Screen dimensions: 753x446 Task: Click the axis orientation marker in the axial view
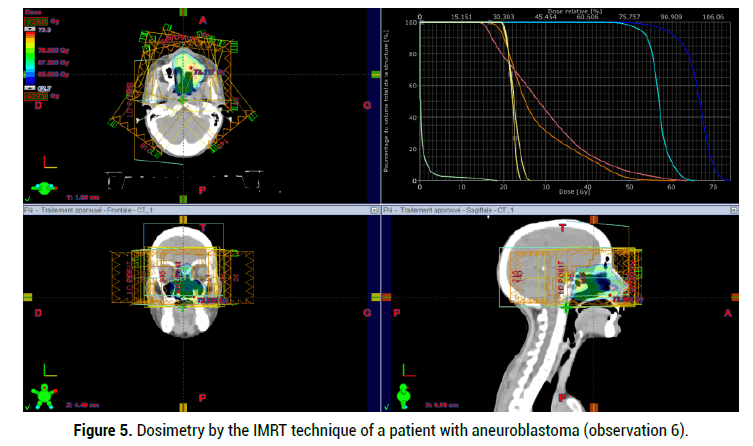pyautogui.click(x=47, y=162)
